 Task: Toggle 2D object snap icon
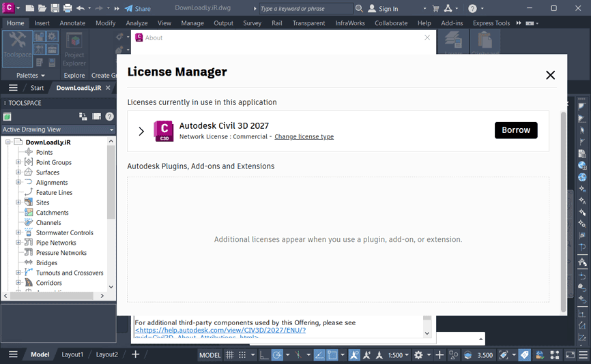332,355
